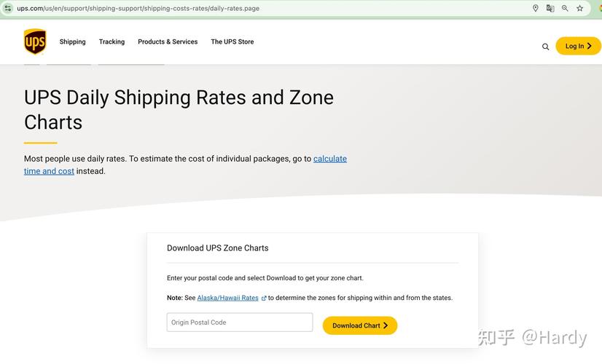Open the site search magnifier icon
The image size is (602, 364).
545,47
